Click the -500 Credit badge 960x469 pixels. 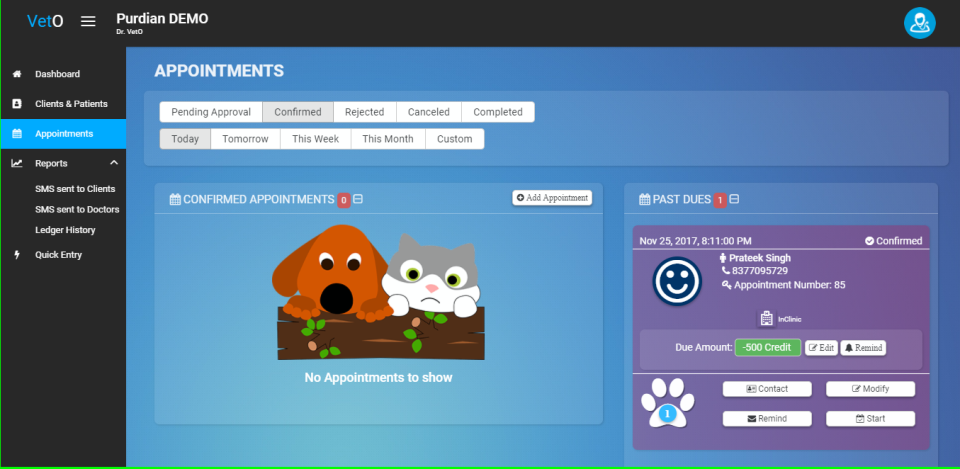tap(768, 347)
